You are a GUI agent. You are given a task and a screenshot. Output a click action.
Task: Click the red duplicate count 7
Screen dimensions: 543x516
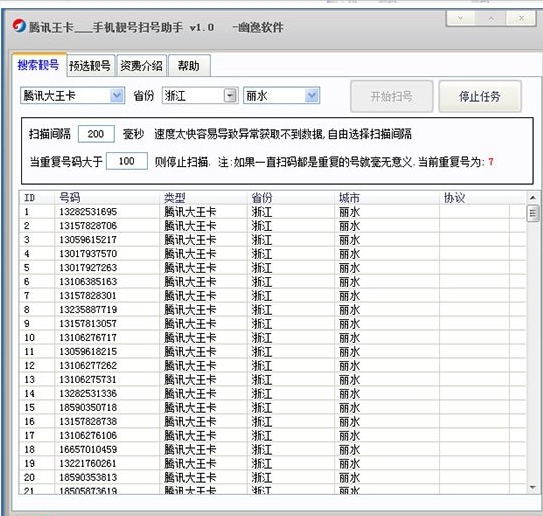tap(491, 161)
